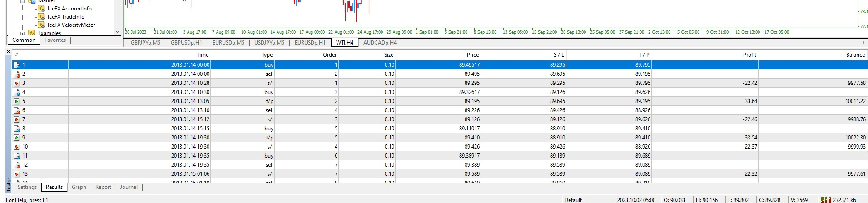This screenshot has width=868, height=203.
Task: Click the 2723/1 kb traffic indicator
Action: tap(844, 200)
